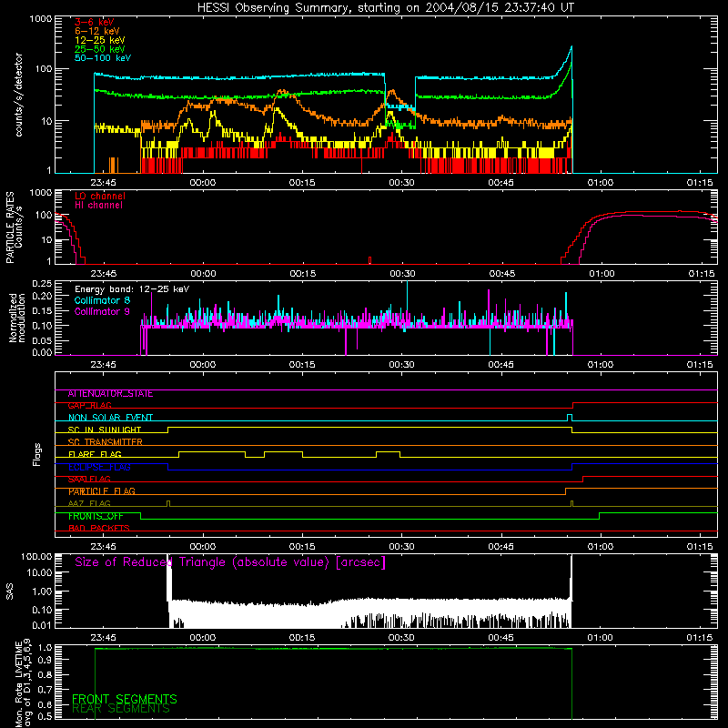Click the PARTICLE_FLAG label
The height and width of the screenshot is (728, 728).
coord(102,491)
